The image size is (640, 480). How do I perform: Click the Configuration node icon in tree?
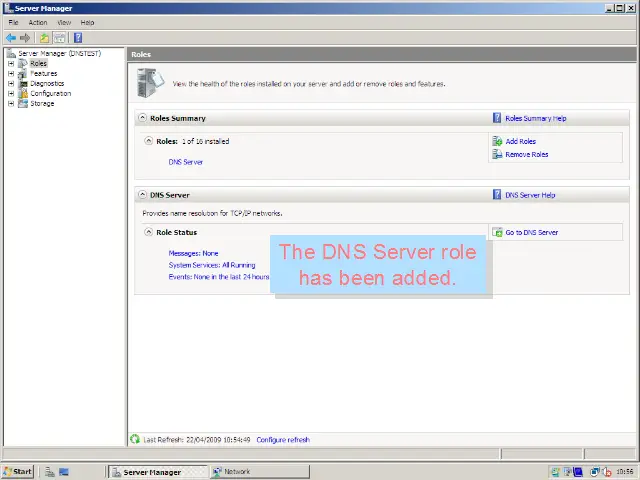[x=23, y=93]
